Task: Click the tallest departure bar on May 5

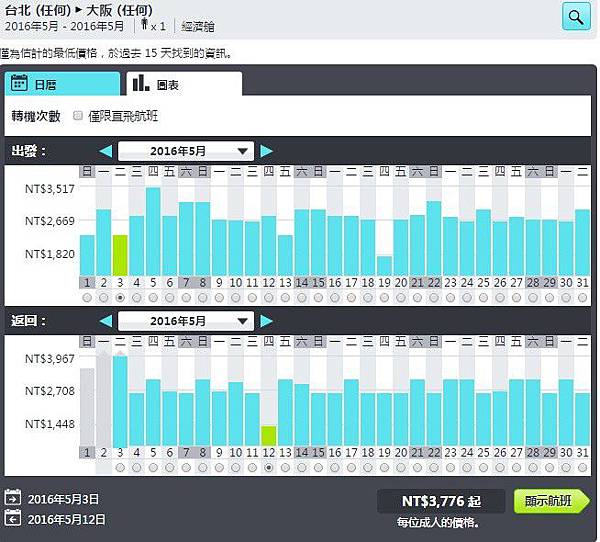Action: coord(153,232)
